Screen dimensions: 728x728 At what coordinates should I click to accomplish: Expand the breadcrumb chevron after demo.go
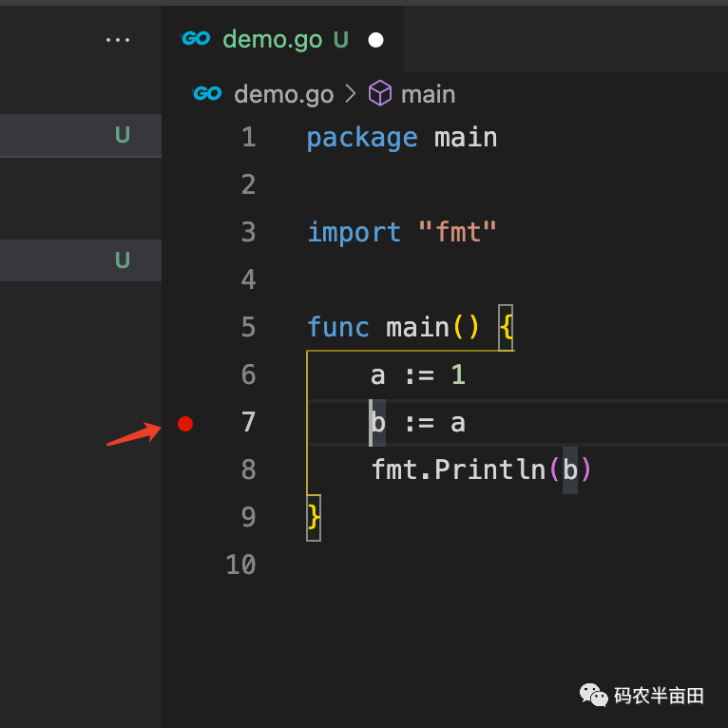(350, 94)
